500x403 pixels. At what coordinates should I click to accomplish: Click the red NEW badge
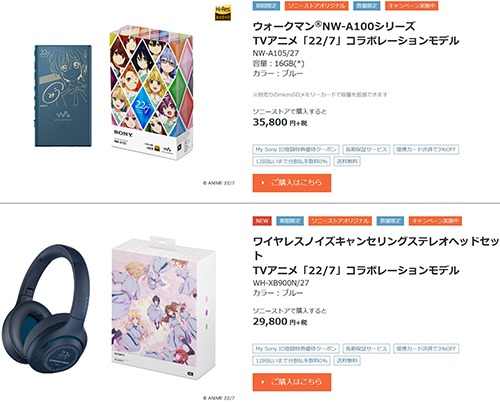pyautogui.click(x=262, y=221)
